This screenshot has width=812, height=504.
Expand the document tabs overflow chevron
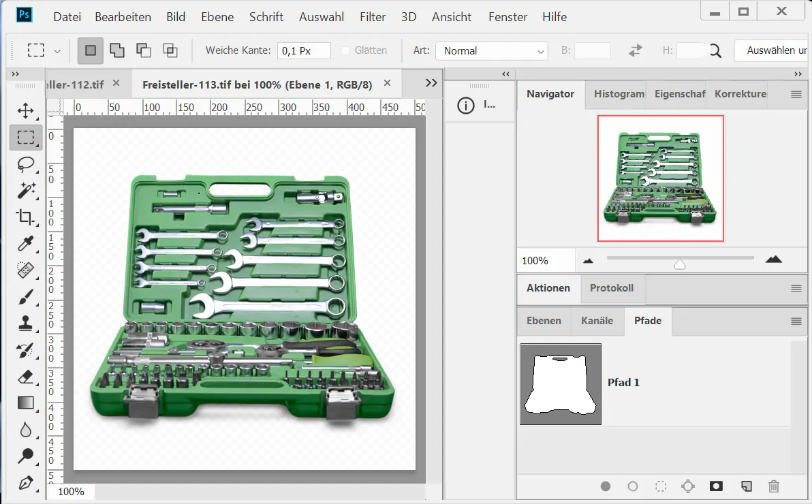[431, 83]
